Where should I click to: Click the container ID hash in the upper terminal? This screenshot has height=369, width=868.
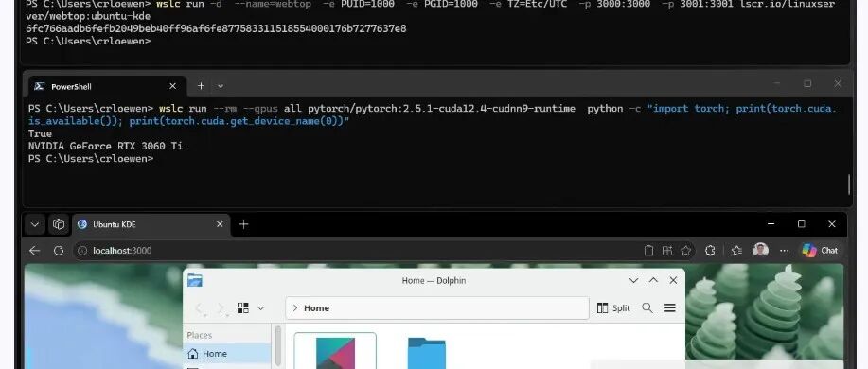pos(216,28)
